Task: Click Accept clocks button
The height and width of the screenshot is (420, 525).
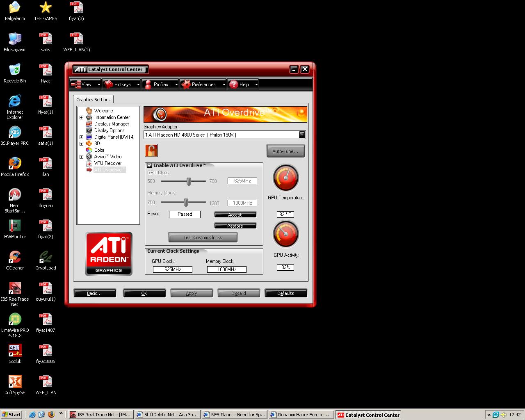Action: [235, 215]
